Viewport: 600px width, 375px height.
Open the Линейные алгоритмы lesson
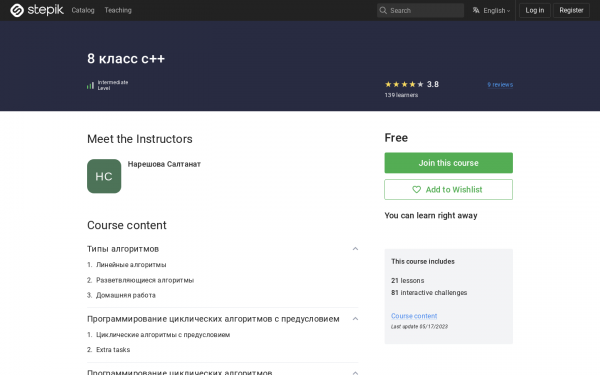131,265
